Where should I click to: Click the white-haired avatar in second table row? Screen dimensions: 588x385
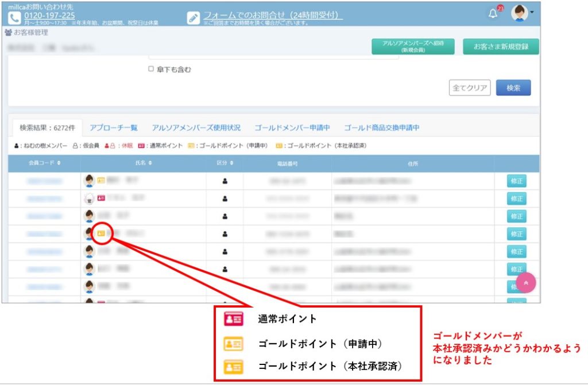pyautogui.click(x=89, y=199)
